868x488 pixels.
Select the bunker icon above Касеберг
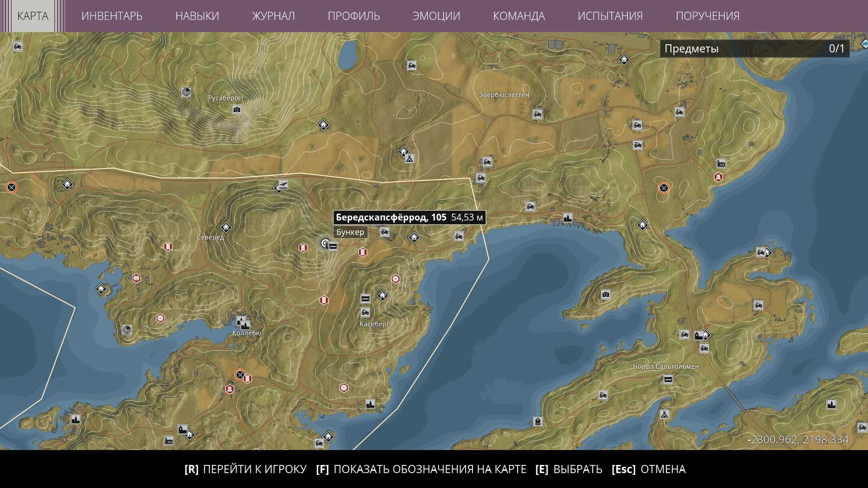[x=365, y=299]
